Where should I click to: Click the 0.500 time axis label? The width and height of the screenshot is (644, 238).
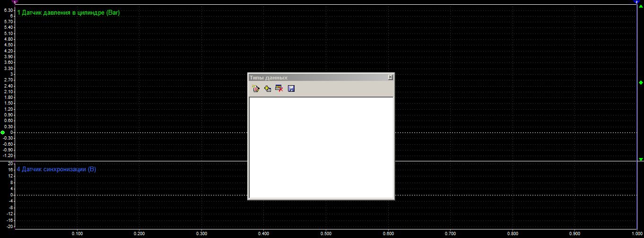(x=326, y=233)
